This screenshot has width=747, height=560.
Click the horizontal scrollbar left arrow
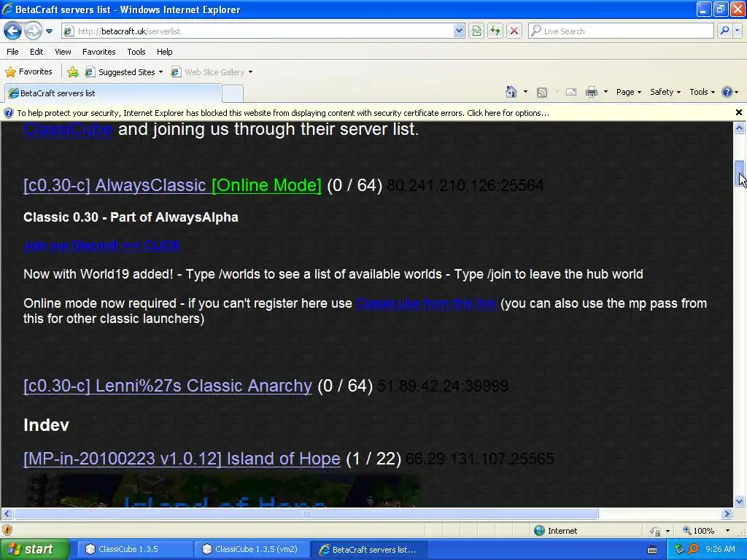click(x=7, y=513)
